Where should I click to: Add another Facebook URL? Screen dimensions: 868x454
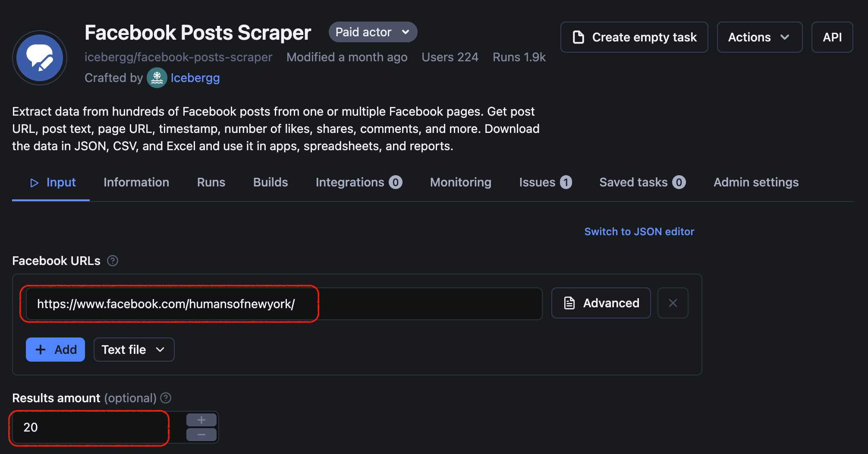click(x=55, y=350)
